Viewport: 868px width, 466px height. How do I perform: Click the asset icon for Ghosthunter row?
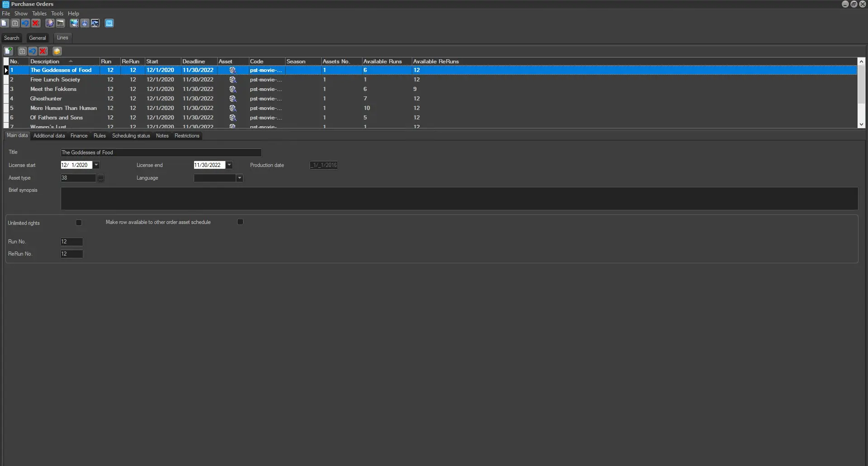(x=233, y=99)
